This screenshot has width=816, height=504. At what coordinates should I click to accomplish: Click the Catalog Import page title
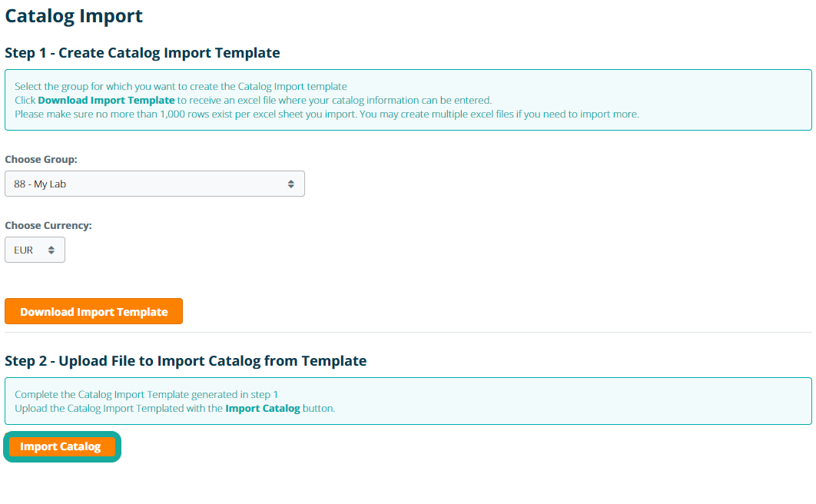click(x=74, y=15)
